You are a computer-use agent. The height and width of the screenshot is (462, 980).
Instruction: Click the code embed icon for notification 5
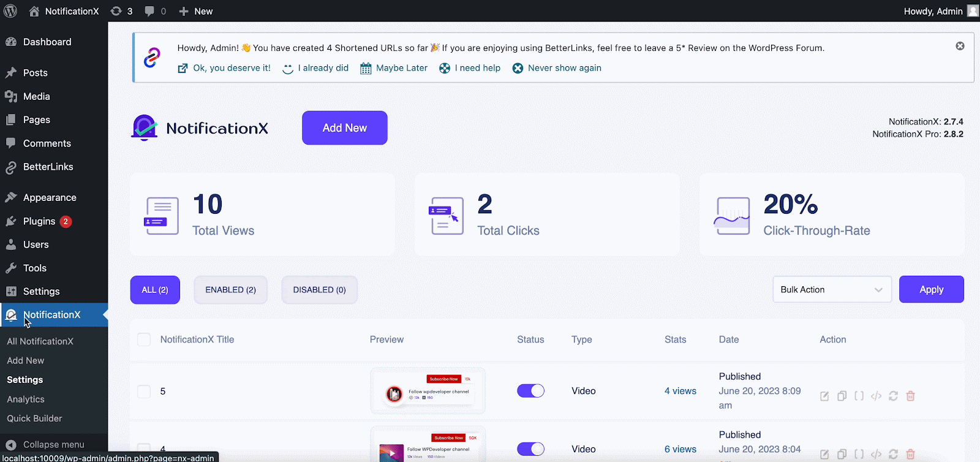(x=876, y=396)
